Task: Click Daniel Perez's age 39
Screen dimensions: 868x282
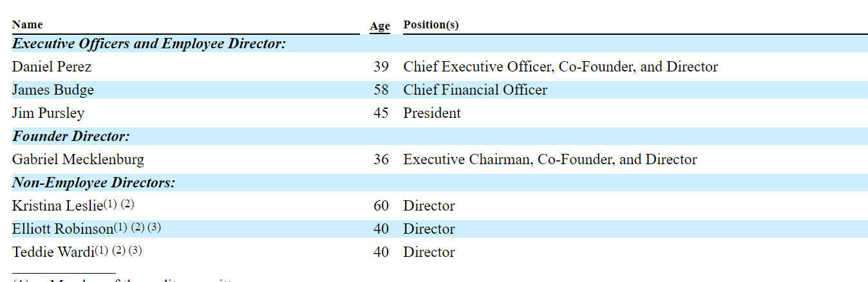Action: (x=381, y=67)
